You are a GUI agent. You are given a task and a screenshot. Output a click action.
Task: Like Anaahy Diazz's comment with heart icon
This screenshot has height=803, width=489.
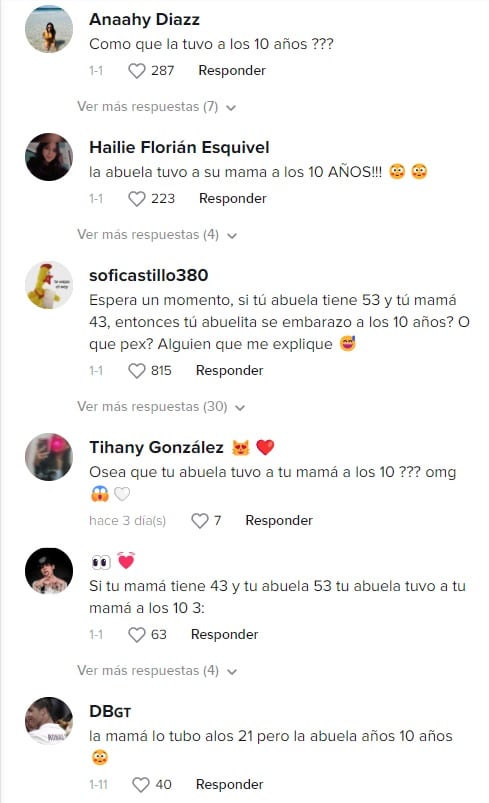(x=137, y=71)
